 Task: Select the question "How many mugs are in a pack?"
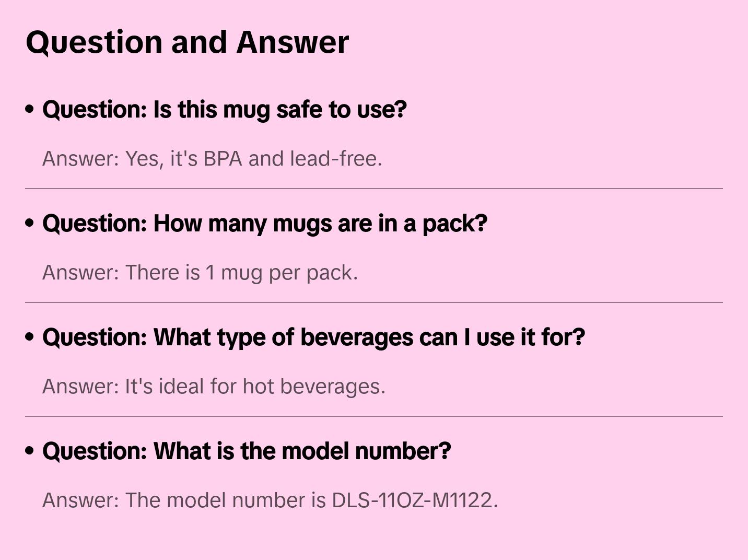pyautogui.click(x=264, y=224)
